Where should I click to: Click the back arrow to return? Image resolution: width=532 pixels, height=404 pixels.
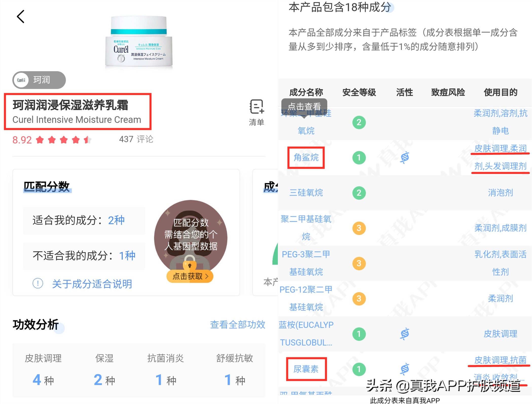pos(20,16)
